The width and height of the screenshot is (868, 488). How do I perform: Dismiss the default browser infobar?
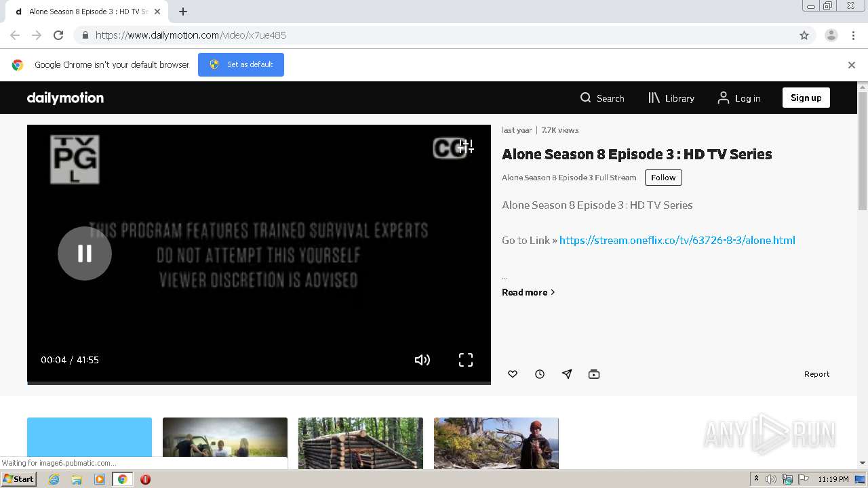[x=852, y=65]
